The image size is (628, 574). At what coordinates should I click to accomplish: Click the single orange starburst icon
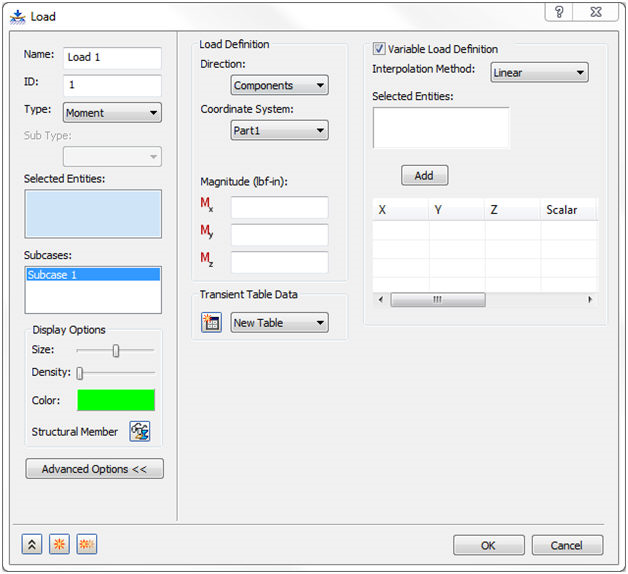[x=59, y=544]
